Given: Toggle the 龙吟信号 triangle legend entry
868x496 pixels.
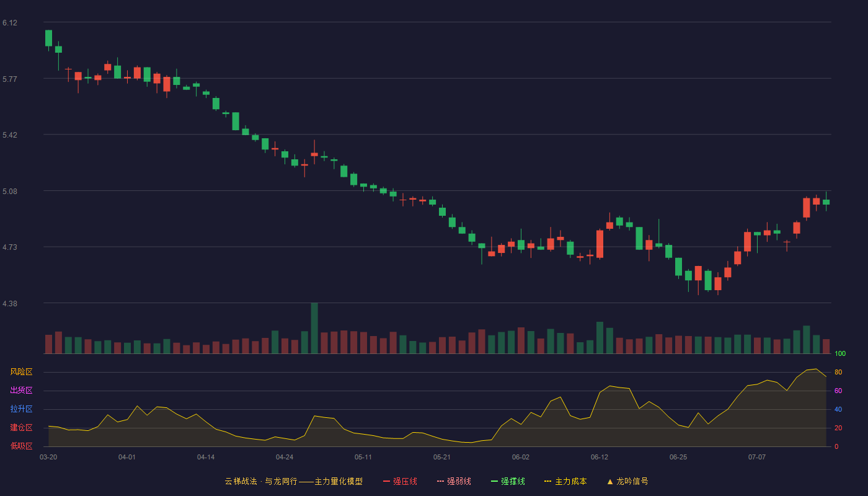Looking at the screenshot, I should pyautogui.click(x=627, y=481).
